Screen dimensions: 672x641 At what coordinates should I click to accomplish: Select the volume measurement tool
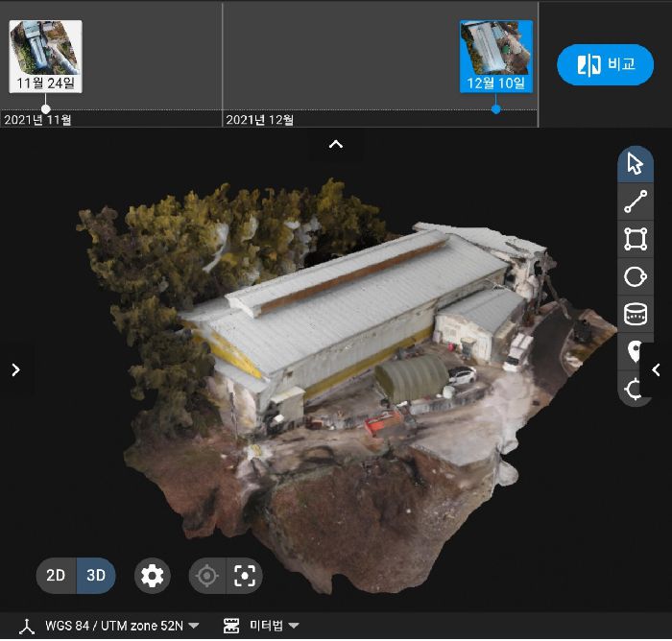635,314
